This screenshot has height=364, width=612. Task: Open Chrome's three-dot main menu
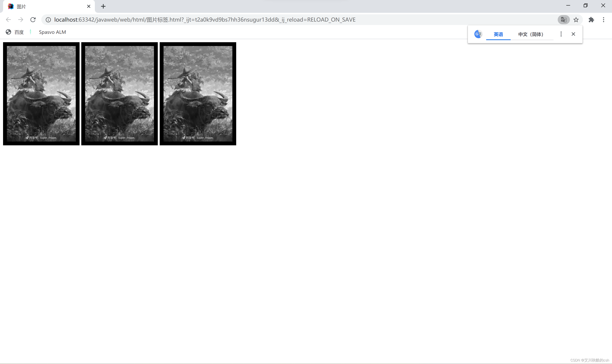[603, 20]
